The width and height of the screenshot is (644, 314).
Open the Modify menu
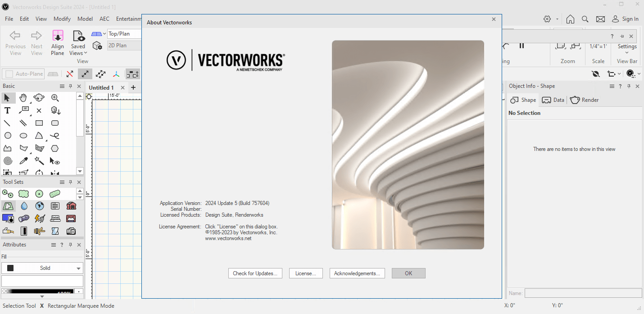click(x=62, y=19)
